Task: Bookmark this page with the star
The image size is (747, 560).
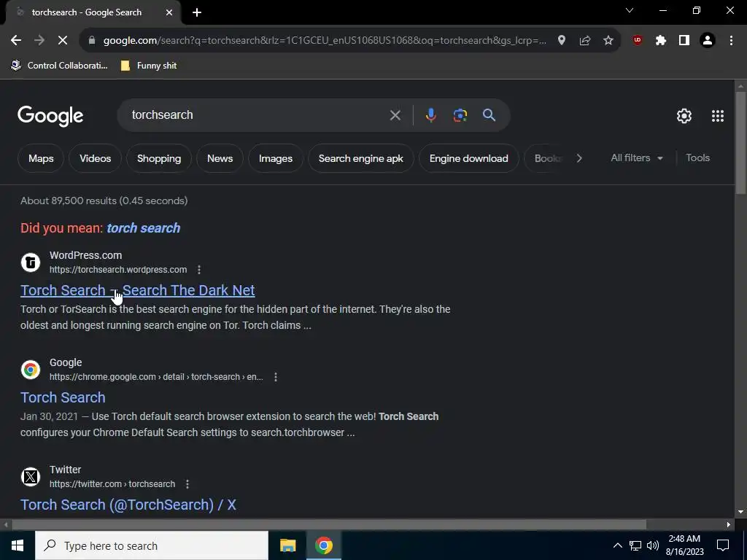Action: pyautogui.click(x=608, y=41)
